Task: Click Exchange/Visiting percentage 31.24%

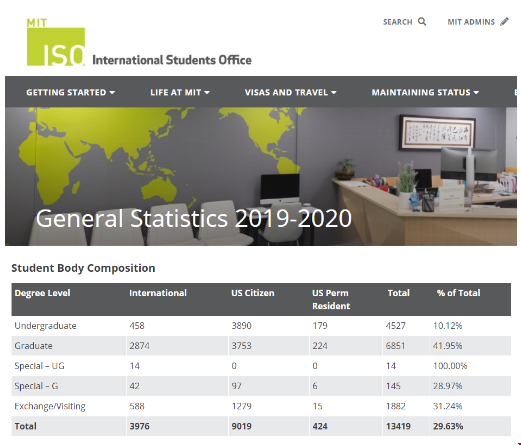Action: (x=448, y=406)
